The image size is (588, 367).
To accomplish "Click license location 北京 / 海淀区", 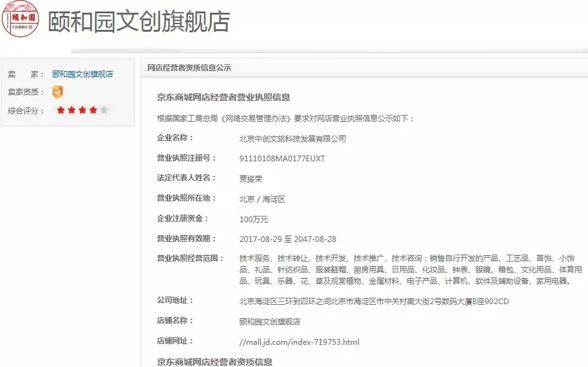I will pos(262,199).
